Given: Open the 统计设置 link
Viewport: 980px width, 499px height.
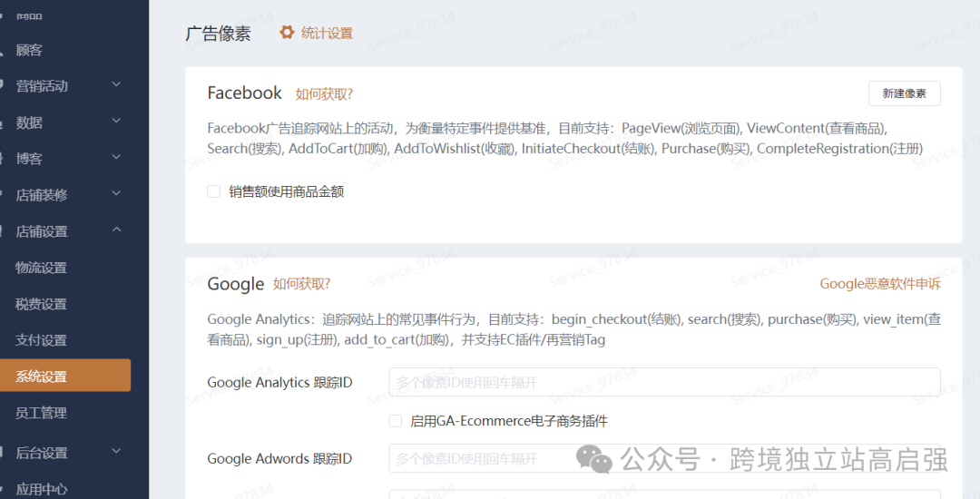Looking at the screenshot, I should pos(327,33).
